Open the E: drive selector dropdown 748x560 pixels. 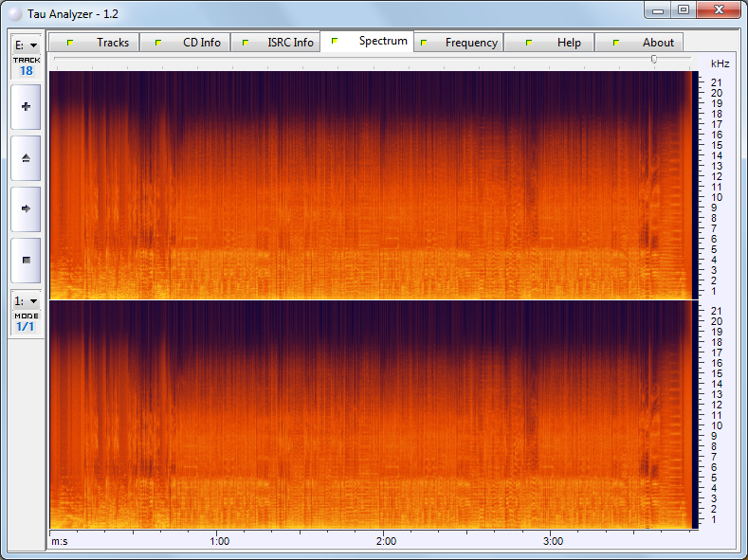coord(26,45)
